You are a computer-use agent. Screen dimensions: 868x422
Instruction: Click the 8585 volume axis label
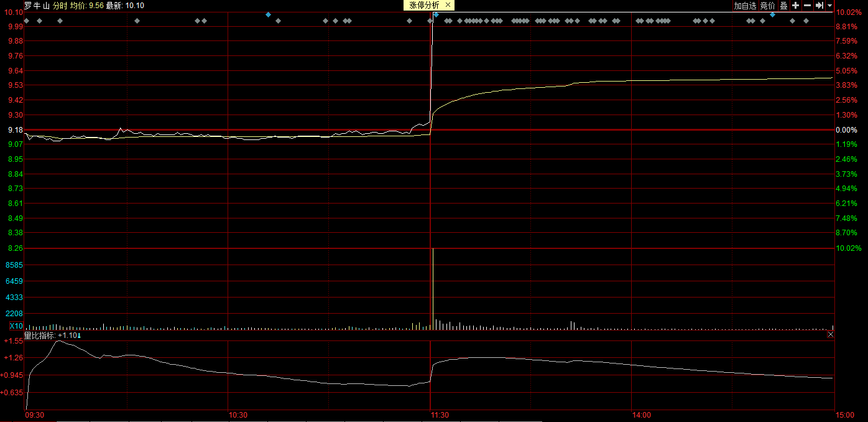14,265
